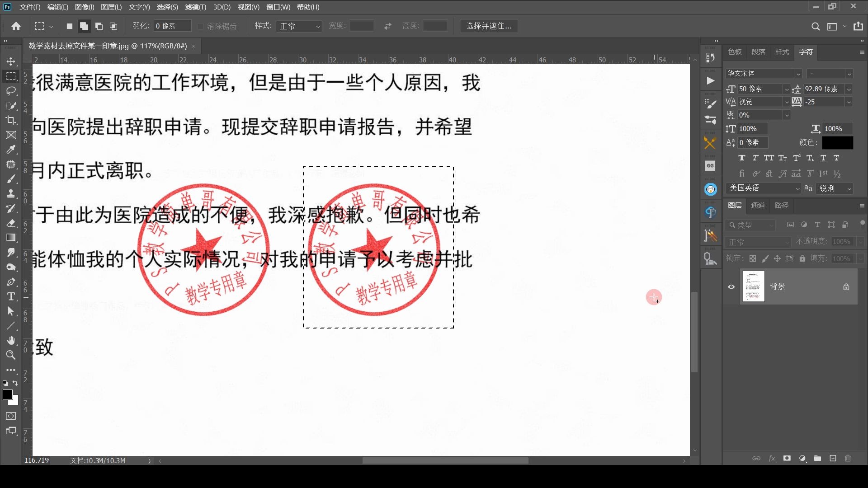Select the Eyedropper tool

tap(11, 150)
